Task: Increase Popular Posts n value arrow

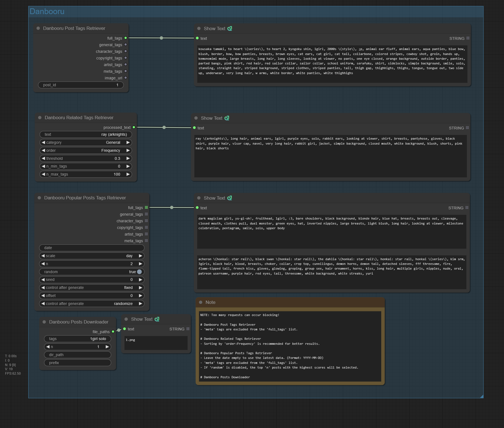Action: [141, 264]
